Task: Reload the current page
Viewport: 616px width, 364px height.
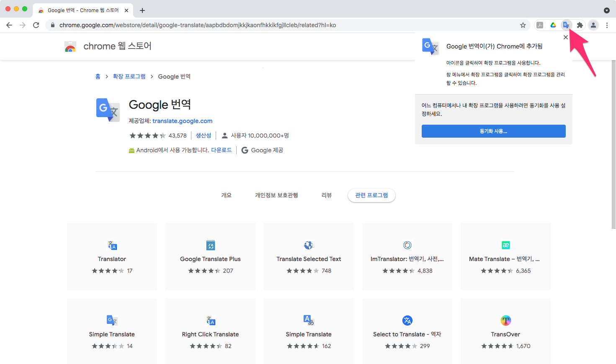Action: click(36, 25)
